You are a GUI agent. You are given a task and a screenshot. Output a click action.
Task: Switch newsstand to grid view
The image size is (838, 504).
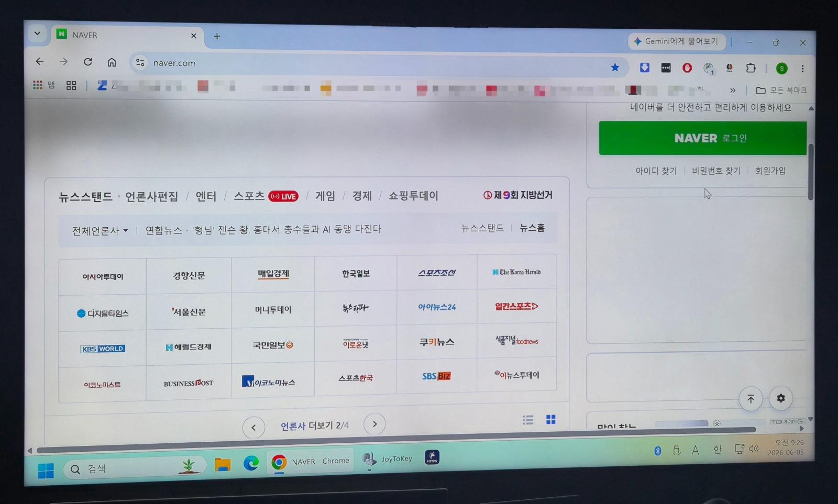click(x=551, y=419)
